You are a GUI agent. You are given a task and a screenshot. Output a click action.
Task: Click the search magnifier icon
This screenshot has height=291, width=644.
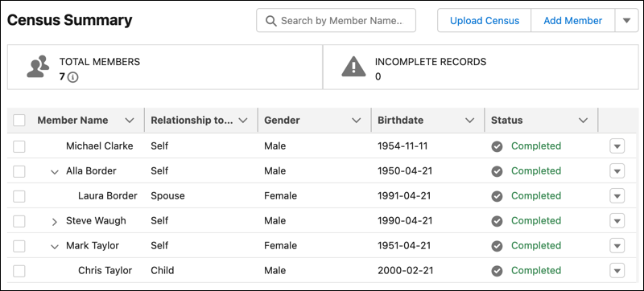pyautogui.click(x=271, y=20)
